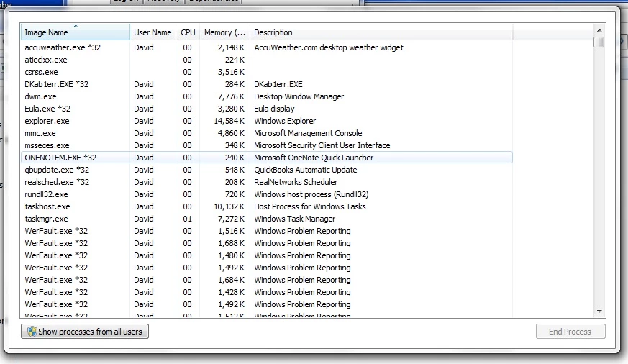
Task: Click the scrollbar down arrow
Action: click(x=599, y=311)
